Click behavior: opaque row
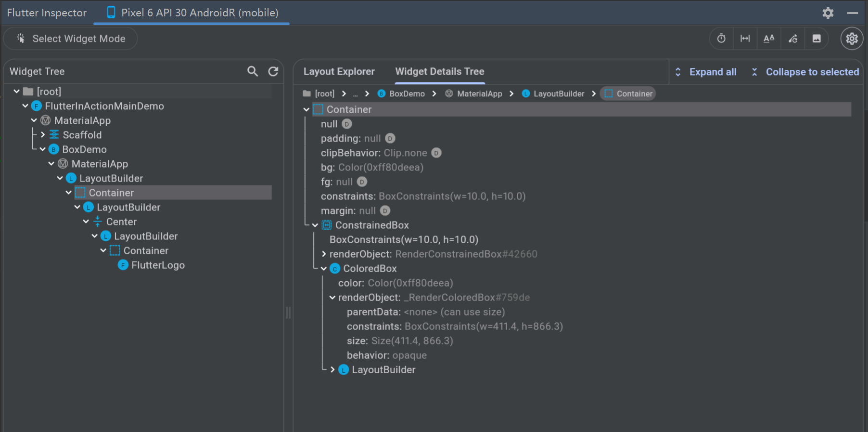Image resolution: width=868 pixels, height=432 pixels. pyautogui.click(x=386, y=355)
